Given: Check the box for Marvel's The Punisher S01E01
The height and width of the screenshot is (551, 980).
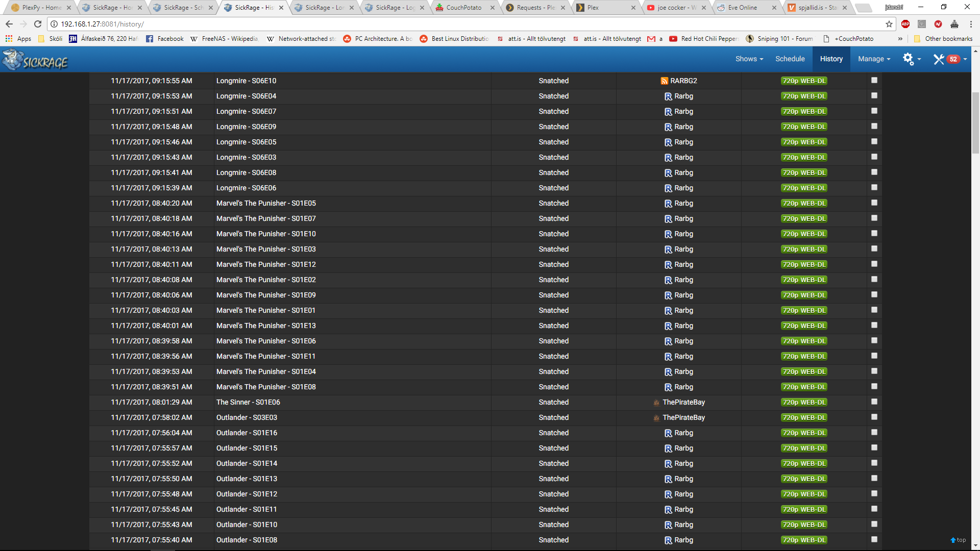Looking at the screenshot, I should pos(874,310).
